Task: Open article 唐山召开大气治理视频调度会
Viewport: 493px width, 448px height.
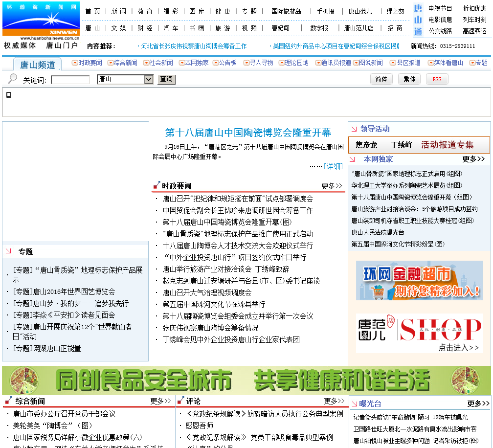Action: tap(207, 292)
